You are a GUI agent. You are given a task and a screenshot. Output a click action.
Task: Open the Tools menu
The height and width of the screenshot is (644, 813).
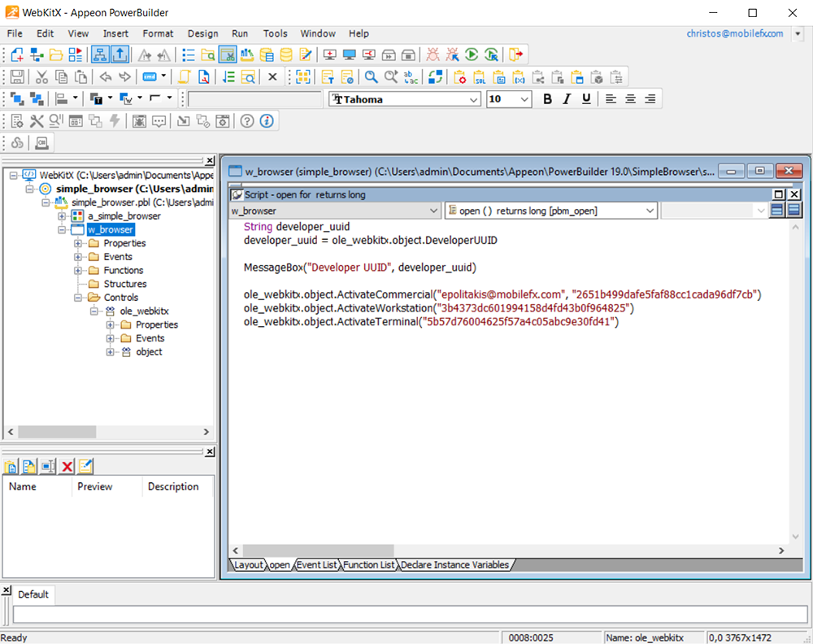pos(275,33)
